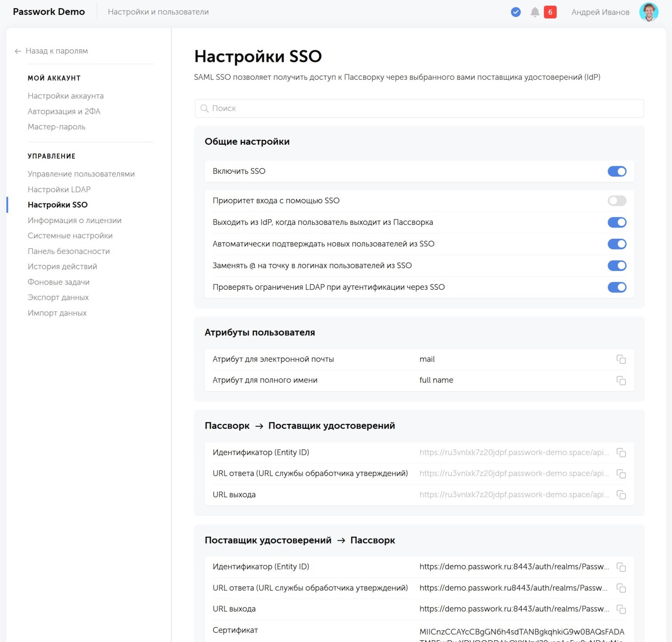Copy identity provider Entity ID
This screenshot has width=672, height=642.
pyautogui.click(x=621, y=567)
